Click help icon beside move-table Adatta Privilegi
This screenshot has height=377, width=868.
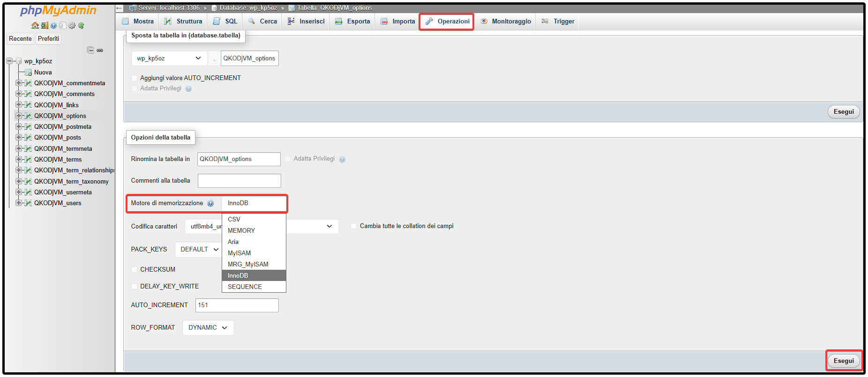point(188,89)
